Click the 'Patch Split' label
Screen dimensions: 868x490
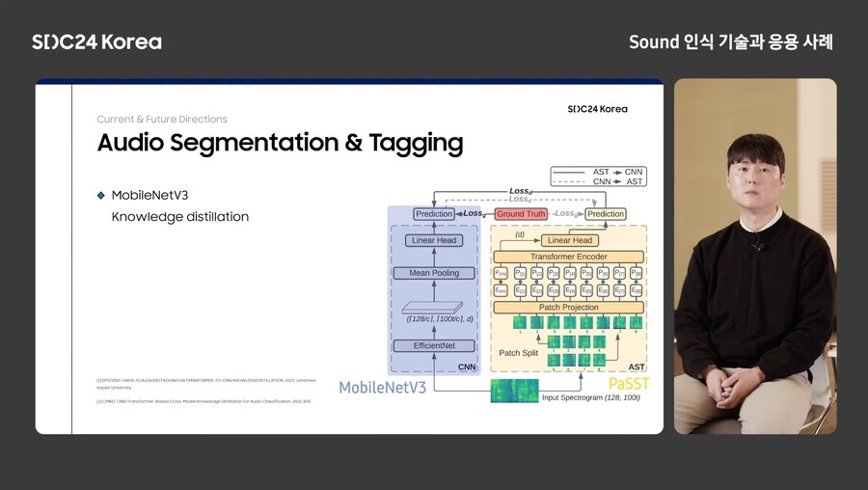tap(519, 353)
